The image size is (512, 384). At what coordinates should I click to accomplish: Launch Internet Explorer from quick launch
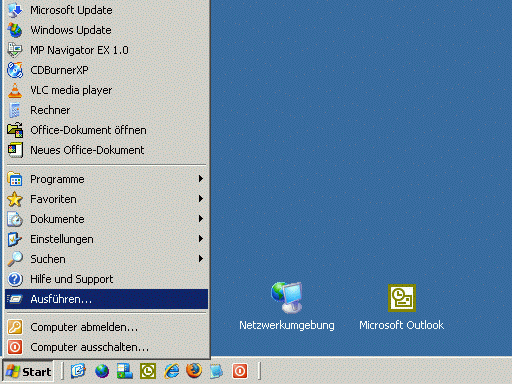[172, 371]
